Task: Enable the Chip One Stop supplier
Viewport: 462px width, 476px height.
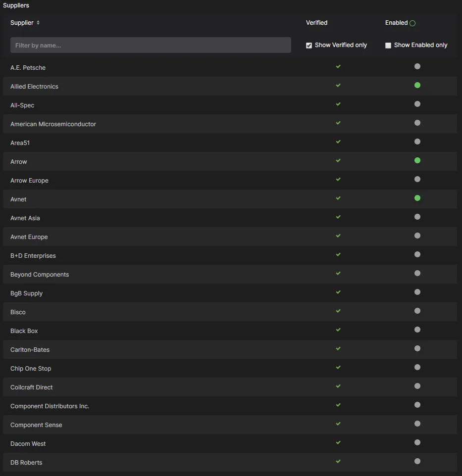Action: pos(417,368)
